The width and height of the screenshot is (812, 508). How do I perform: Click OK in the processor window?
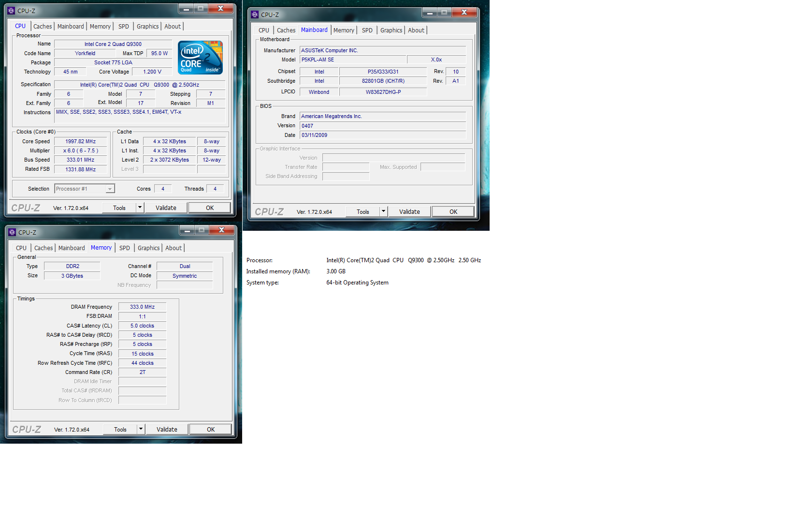click(210, 208)
